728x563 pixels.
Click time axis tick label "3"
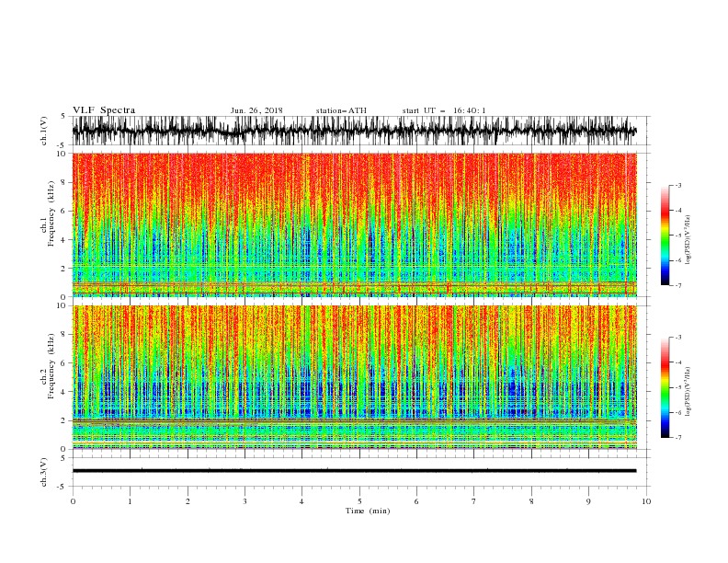[245, 501]
